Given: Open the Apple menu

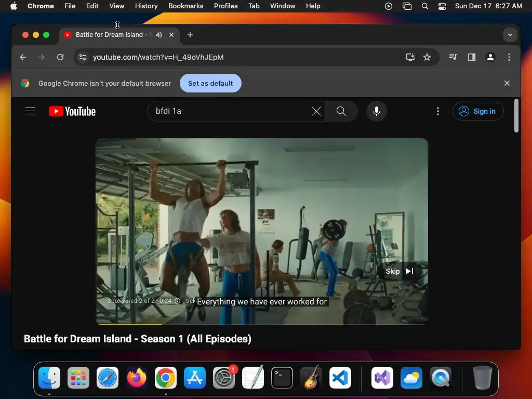Looking at the screenshot, I should point(13,6).
